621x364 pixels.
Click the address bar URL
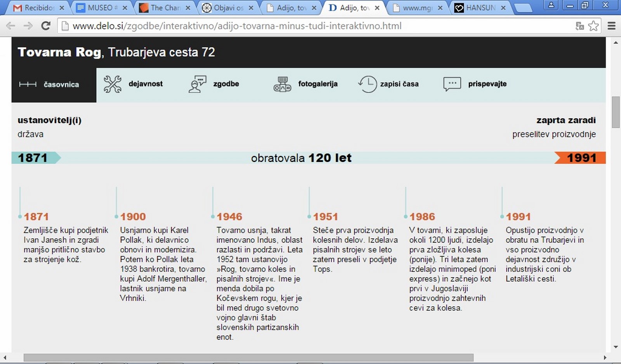point(237,26)
